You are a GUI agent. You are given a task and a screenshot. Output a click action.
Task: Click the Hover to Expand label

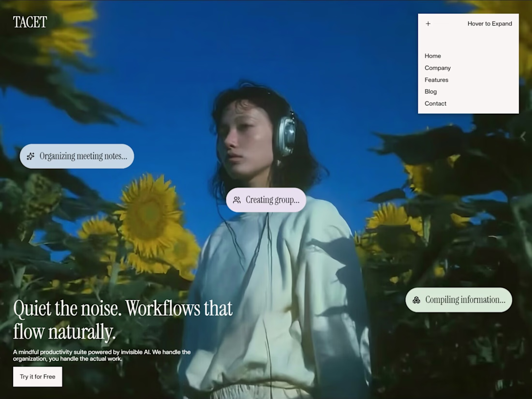coord(489,24)
